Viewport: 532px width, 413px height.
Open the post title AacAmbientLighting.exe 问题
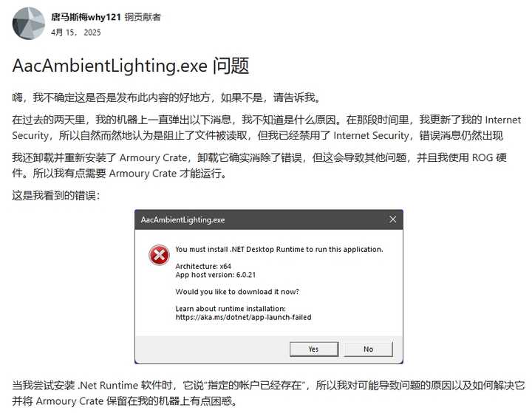tap(131, 66)
